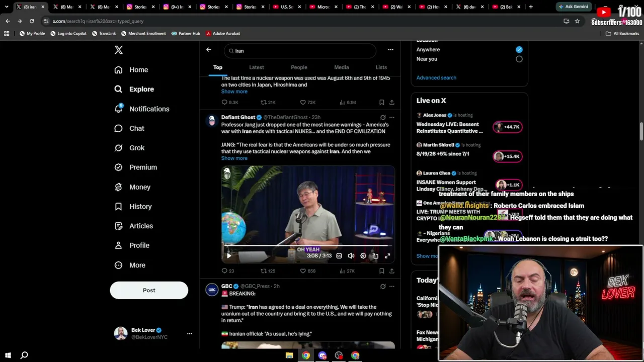Viewport: 644px width, 362px height.
Task: Reply to the Defiant Ghost post
Action: 228,271
